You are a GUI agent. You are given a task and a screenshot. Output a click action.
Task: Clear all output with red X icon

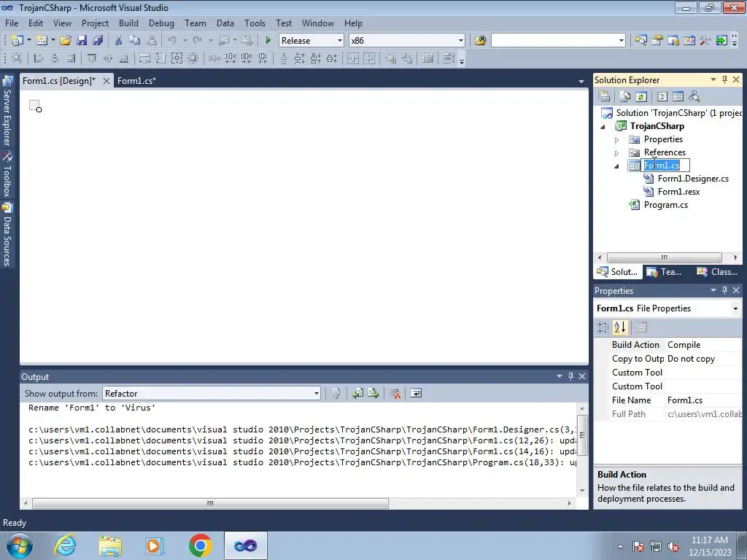point(395,393)
